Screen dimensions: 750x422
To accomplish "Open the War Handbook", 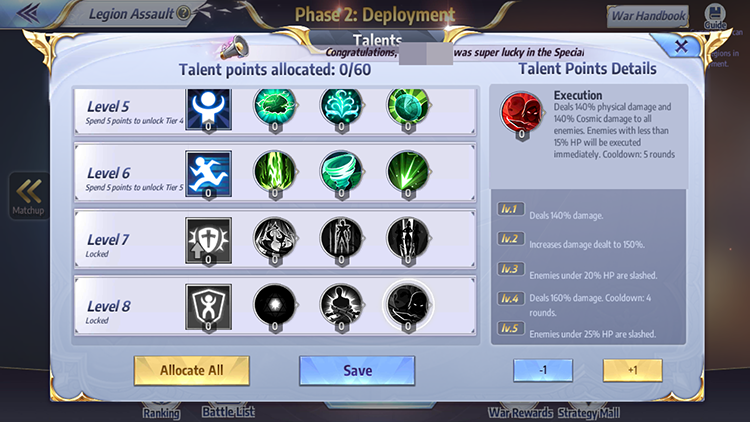I will click(x=648, y=16).
